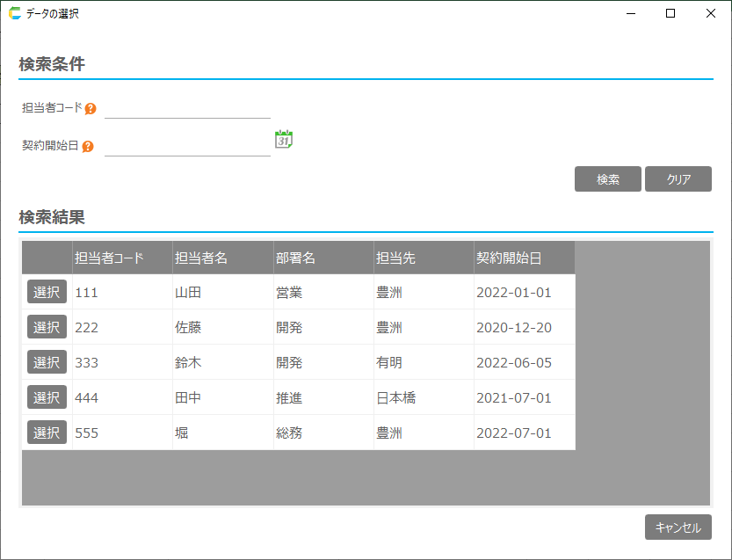Click help icon beside 契約開始日 label
Image resolution: width=732 pixels, height=560 pixels.
(88, 147)
